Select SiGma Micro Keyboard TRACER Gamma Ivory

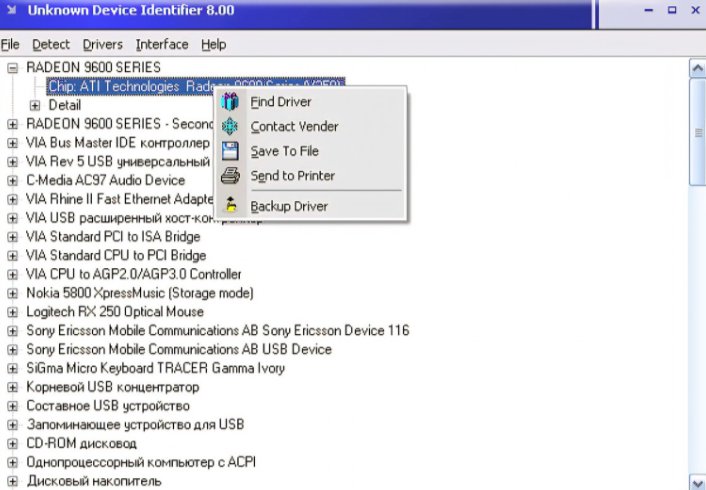tap(155, 368)
